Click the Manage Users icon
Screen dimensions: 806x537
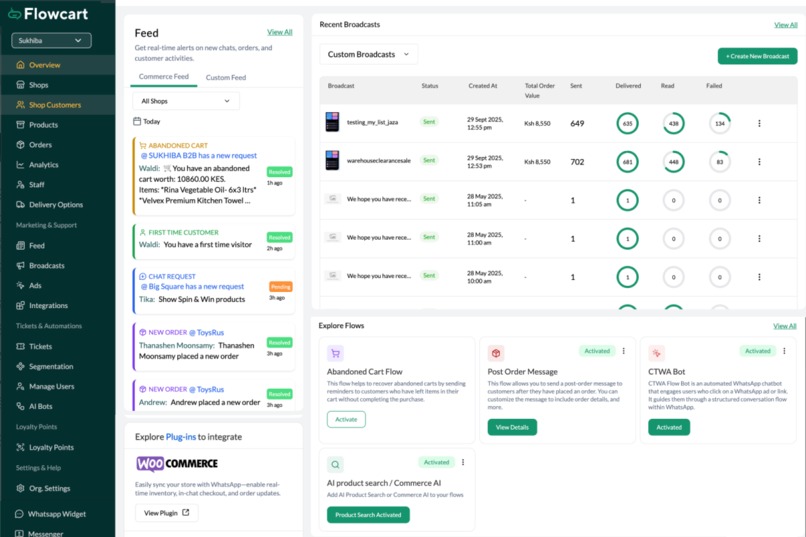[x=21, y=386]
